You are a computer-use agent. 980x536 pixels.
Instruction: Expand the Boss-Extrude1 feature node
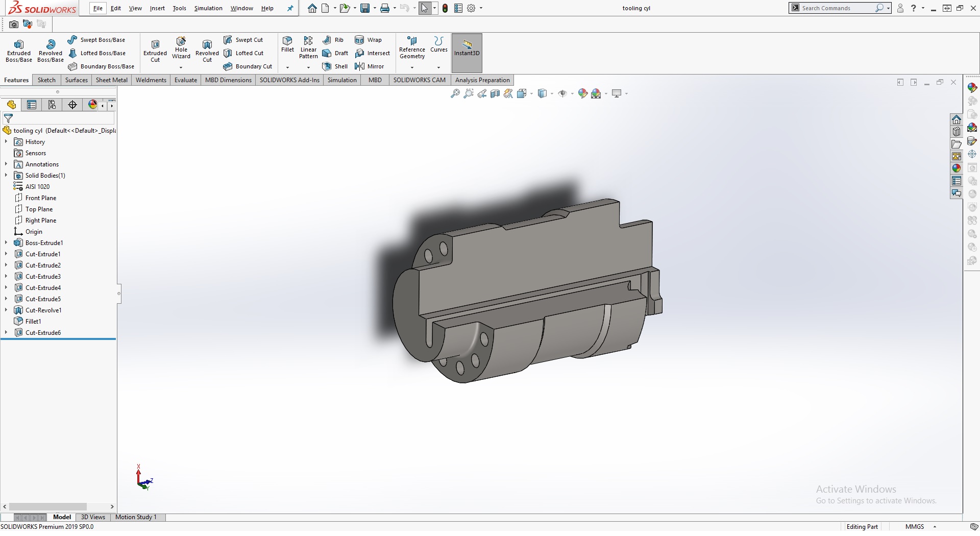[6, 242]
